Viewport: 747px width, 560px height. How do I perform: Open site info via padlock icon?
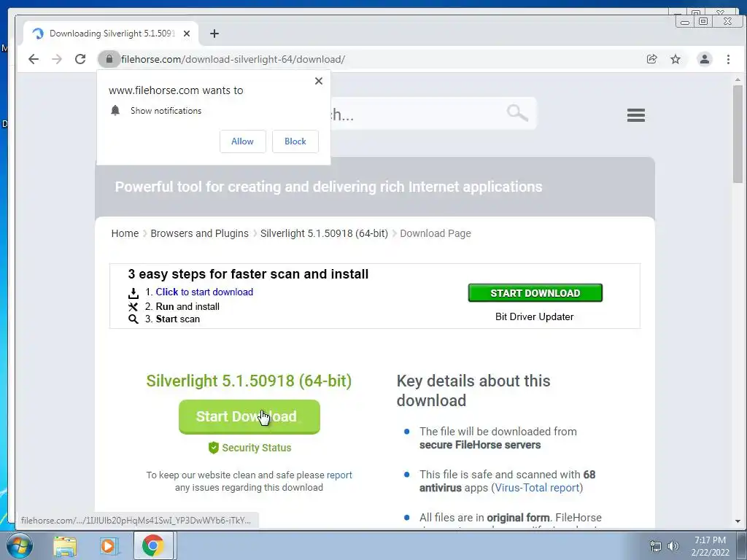pyautogui.click(x=109, y=59)
